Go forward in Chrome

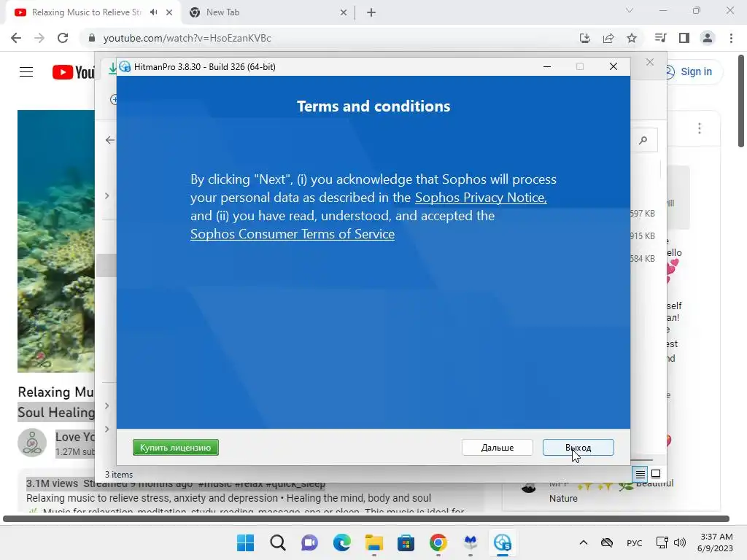coord(39,38)
